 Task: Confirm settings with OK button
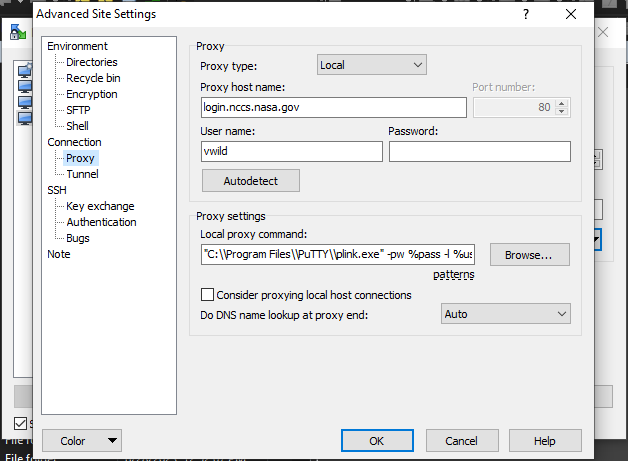point(376,441)
